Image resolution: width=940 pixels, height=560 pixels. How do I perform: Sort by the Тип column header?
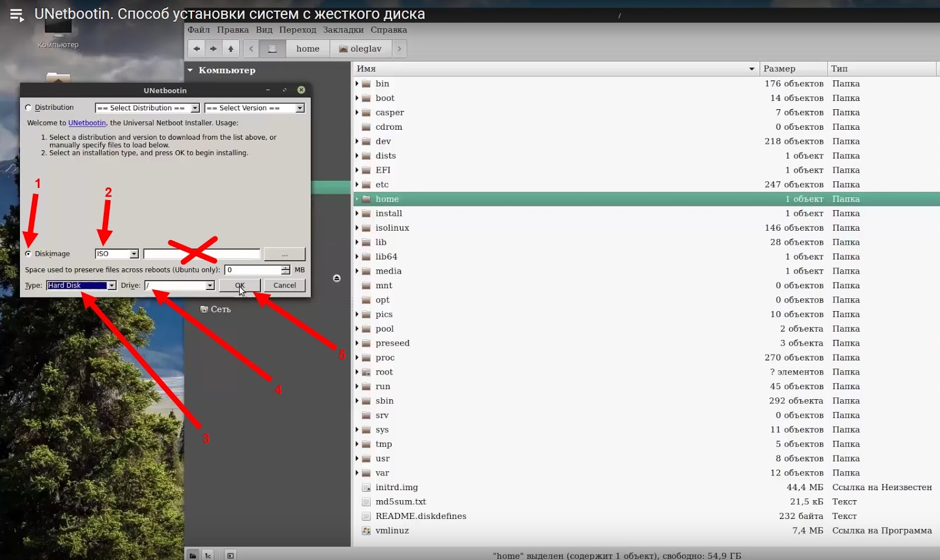881,69
